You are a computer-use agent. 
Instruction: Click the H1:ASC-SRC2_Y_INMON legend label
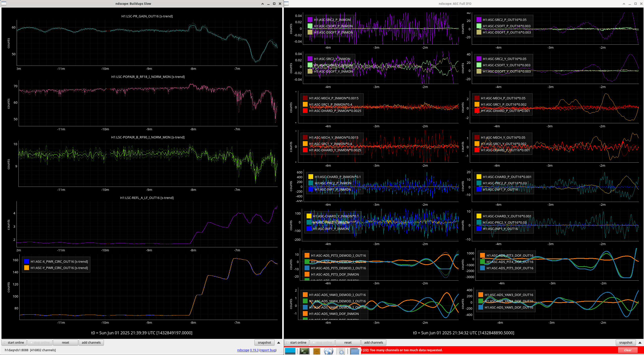[332, 59]
